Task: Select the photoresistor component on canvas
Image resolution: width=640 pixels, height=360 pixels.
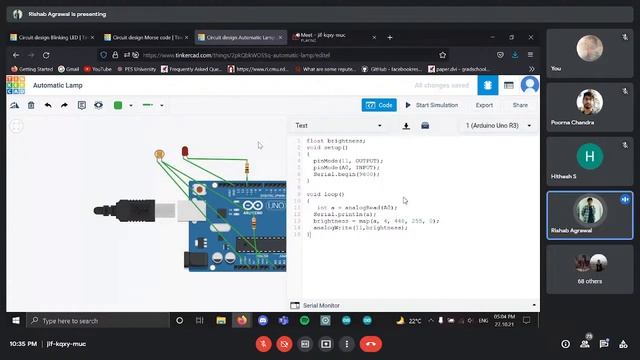Action: 159,154
